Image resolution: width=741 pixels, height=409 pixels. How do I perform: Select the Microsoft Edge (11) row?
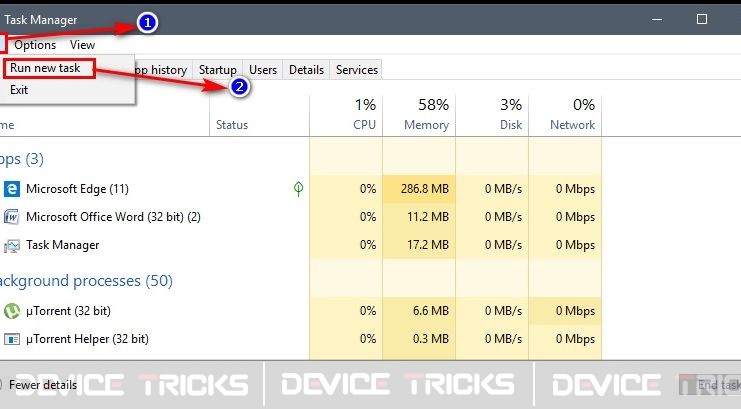click(x=301, y=189)
